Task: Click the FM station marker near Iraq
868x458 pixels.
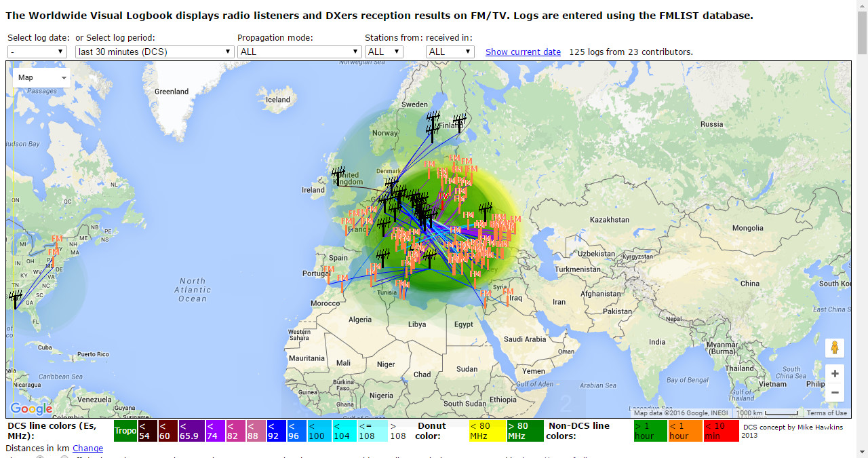Action: click(x=509, y=294)
